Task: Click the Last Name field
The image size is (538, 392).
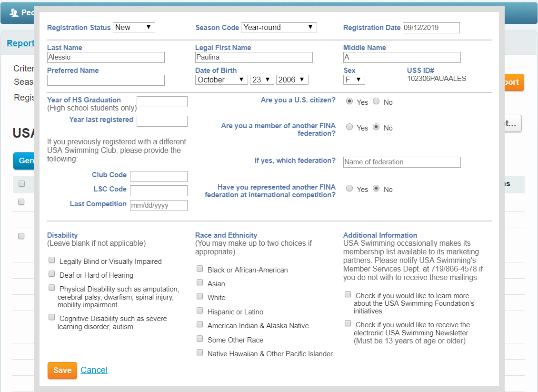Action: tap(106, 57)
